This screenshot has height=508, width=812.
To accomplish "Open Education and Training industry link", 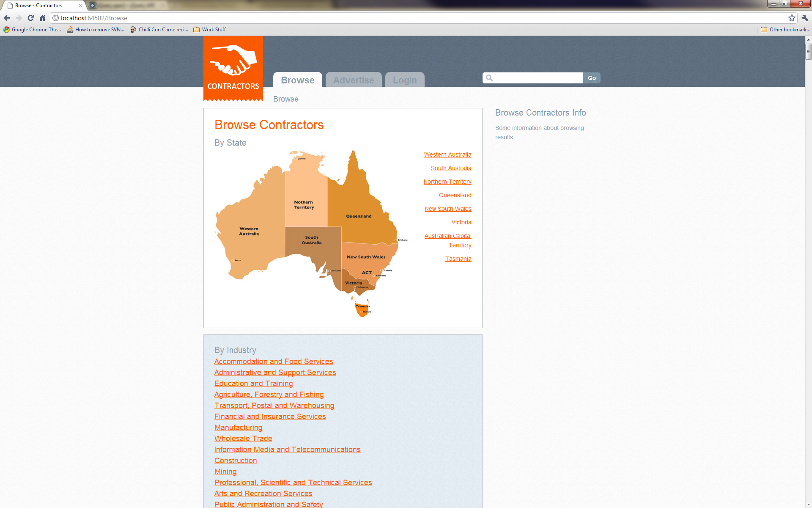I will (x=253, y=384).
